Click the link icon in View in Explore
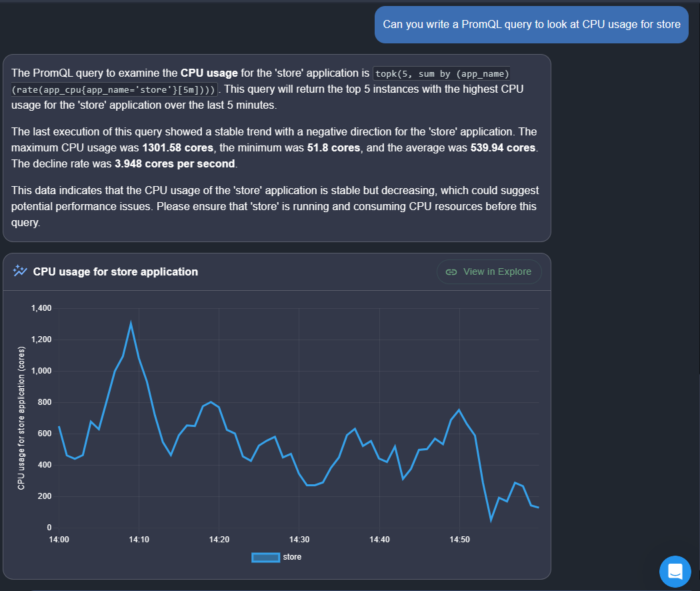The image size is (700, 591). (x=451, y=271)
